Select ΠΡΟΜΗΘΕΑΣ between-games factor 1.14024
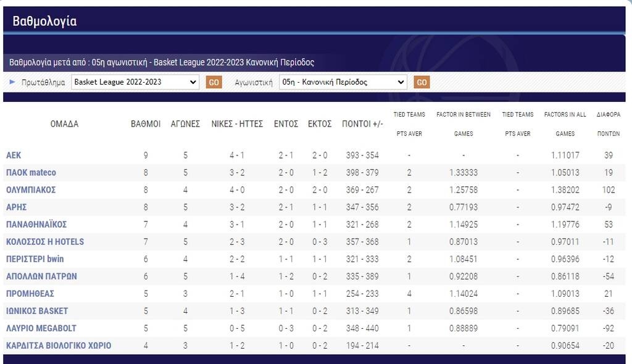Viewport: 632px width, 364px height. [464, 294]
